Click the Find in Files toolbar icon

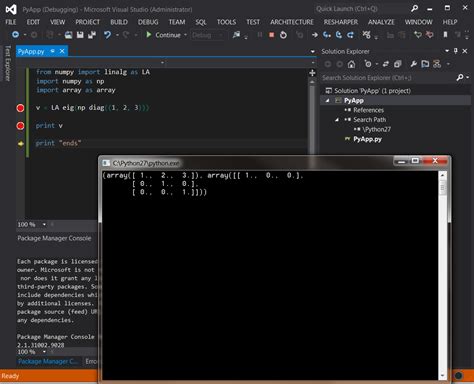click(x=236, y=35)
